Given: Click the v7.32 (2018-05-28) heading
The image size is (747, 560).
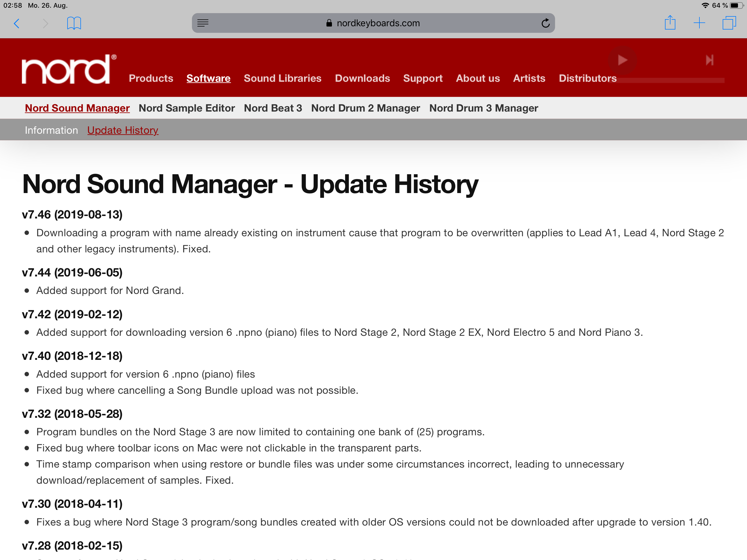Looking at the screenshot, I should 72,414.
